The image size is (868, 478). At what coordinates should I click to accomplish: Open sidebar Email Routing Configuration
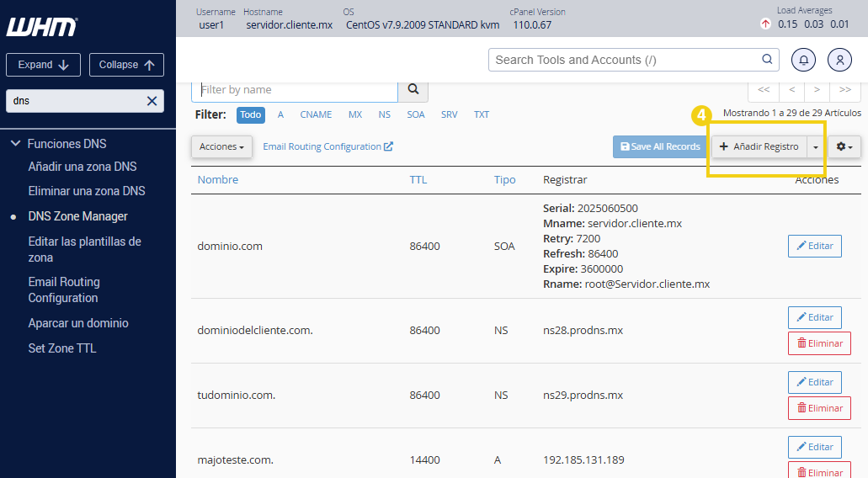[x=64, y=289]
